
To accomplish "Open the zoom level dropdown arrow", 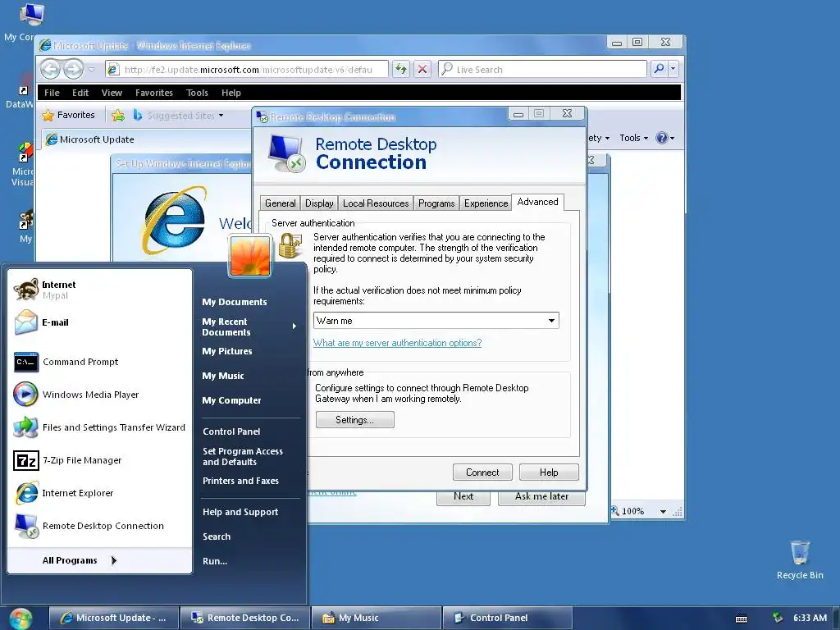I will coord(663,512).
